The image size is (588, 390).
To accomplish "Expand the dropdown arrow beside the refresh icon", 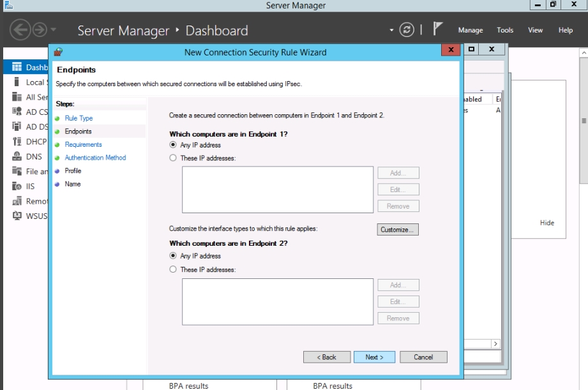I will point(391,30).
